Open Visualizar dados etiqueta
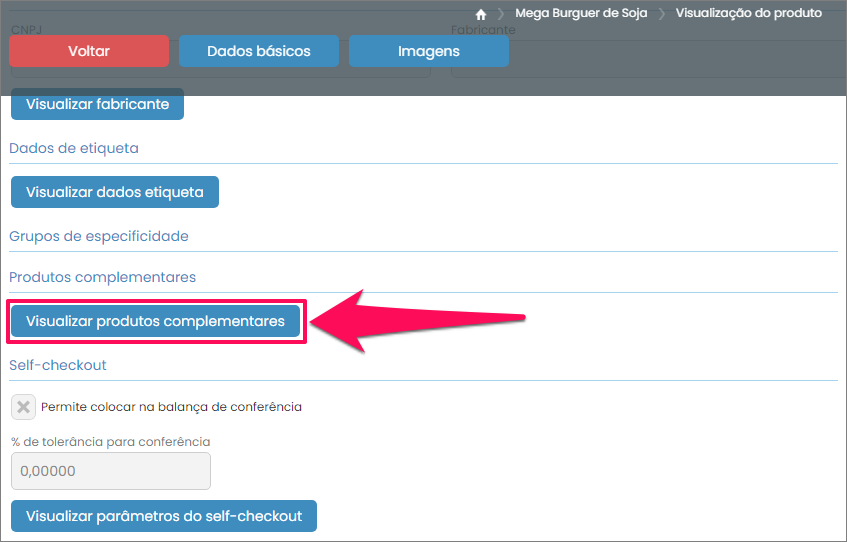 115,192
